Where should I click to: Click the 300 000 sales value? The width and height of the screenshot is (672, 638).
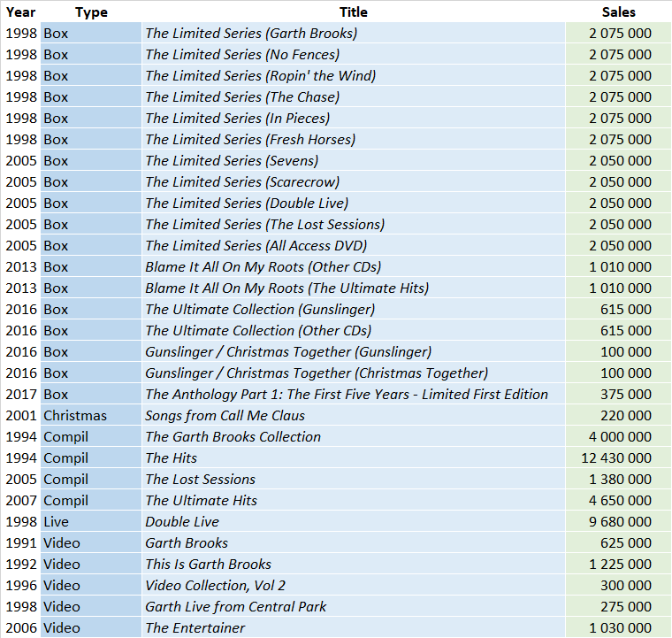pos(626,585)
